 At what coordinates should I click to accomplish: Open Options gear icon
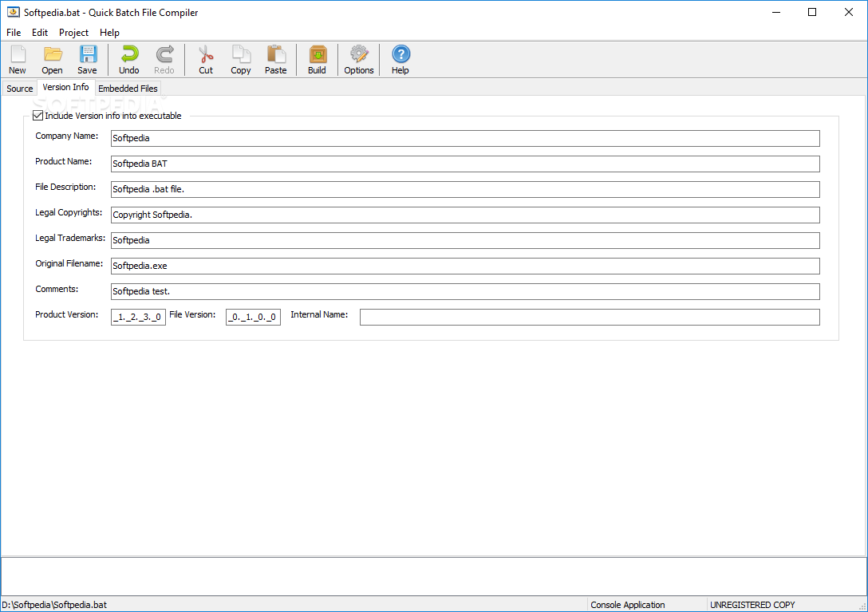pos(359,59)
